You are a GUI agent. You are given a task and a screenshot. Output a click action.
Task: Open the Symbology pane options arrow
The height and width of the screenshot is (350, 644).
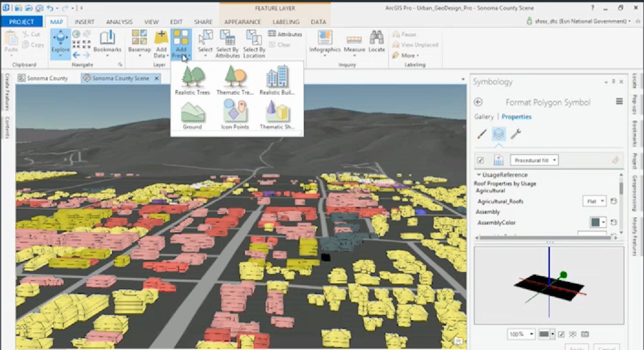(x=606, y=82)
